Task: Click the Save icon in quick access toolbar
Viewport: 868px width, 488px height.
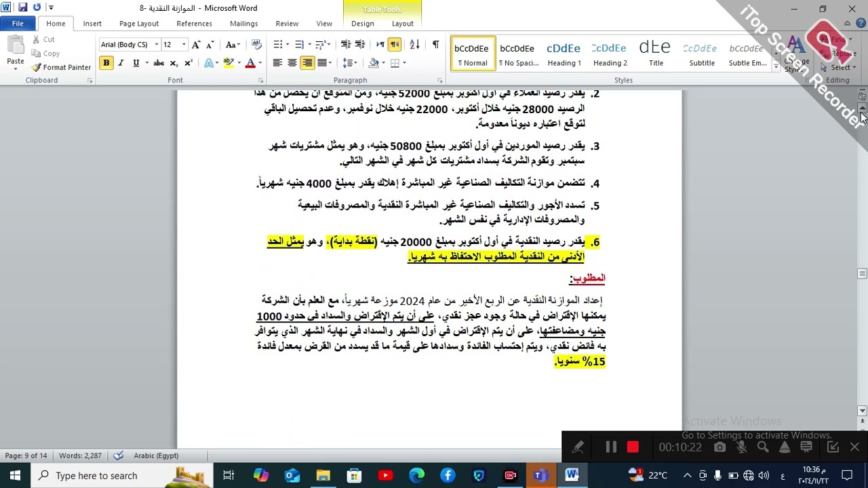Action: pos(22,8)
